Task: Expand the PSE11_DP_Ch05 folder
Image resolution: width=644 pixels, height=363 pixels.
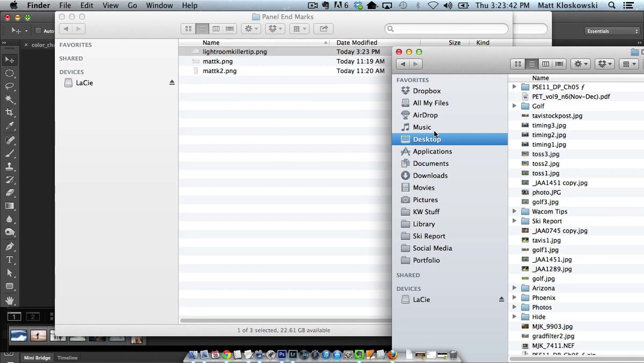Action: tap(514, 86)
